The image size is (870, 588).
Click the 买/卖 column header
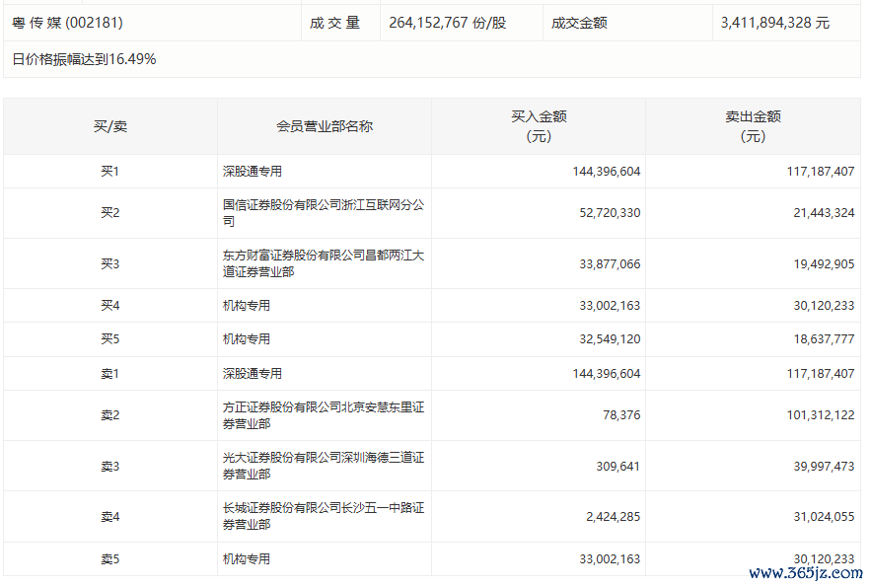(x=109, y=126)
